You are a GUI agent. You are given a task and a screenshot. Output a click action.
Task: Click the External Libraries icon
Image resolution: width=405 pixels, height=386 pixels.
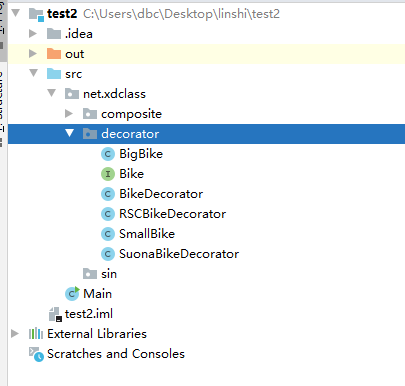point(36,334)
